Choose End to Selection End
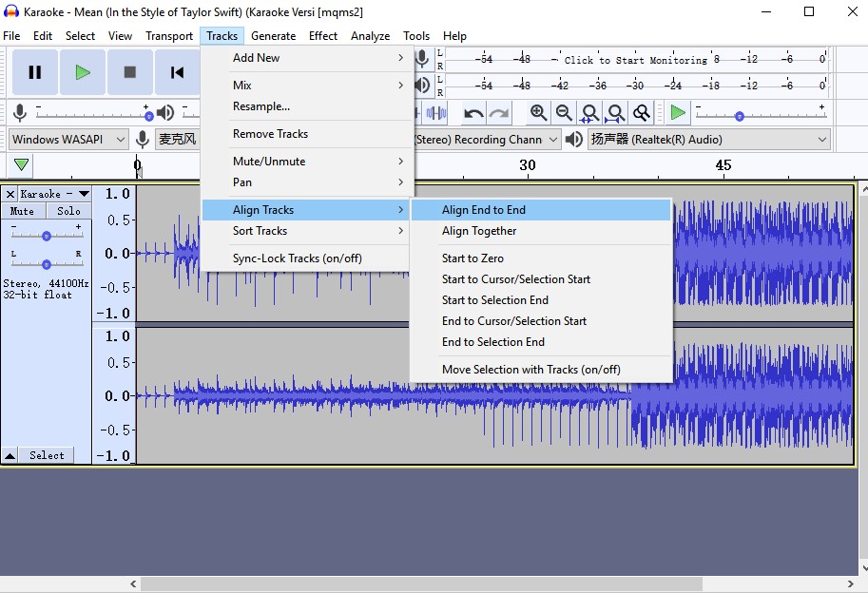Image resolution: width=868 pixels, height=593 pixels. point(541,342)
